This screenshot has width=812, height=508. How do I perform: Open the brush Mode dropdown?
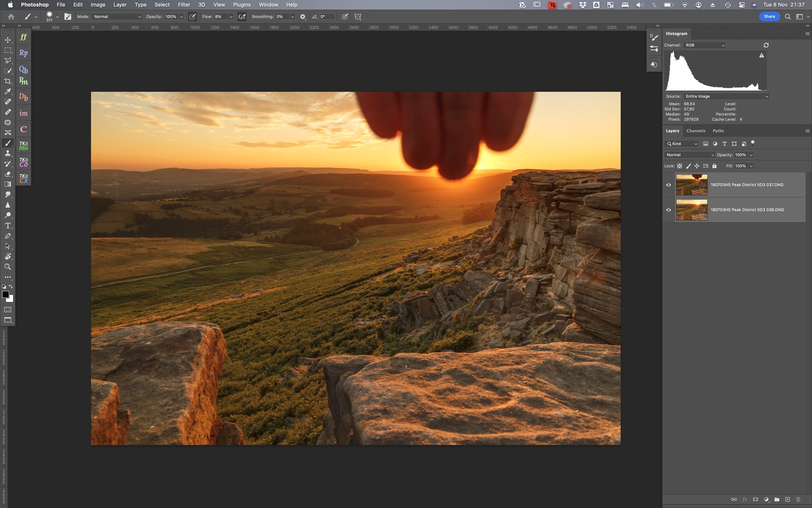pos(117,17)
